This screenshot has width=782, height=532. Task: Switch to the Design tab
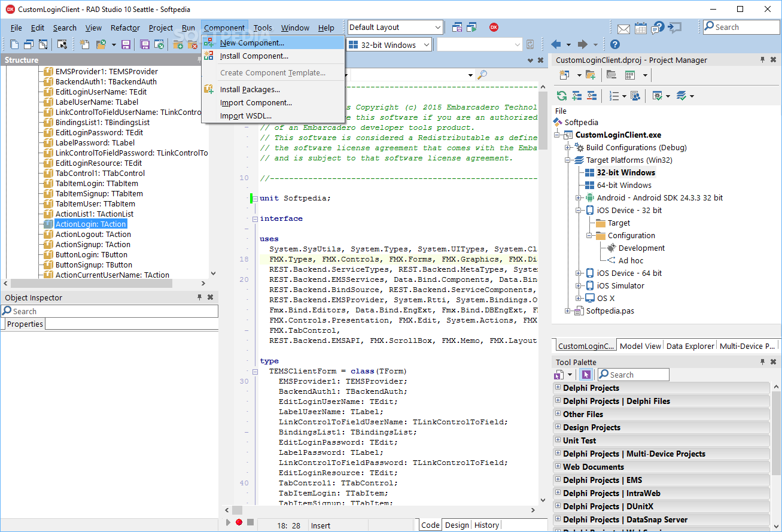457,525
